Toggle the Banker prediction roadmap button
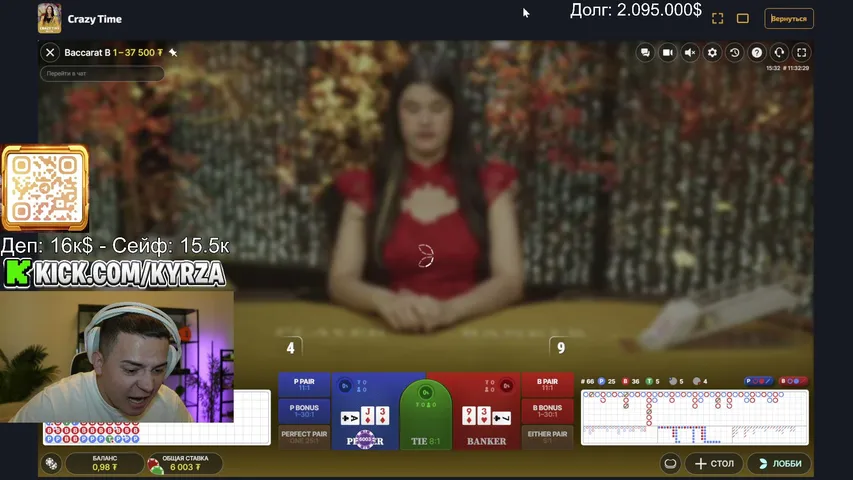853x480 pixels. (x=793, y=381)
